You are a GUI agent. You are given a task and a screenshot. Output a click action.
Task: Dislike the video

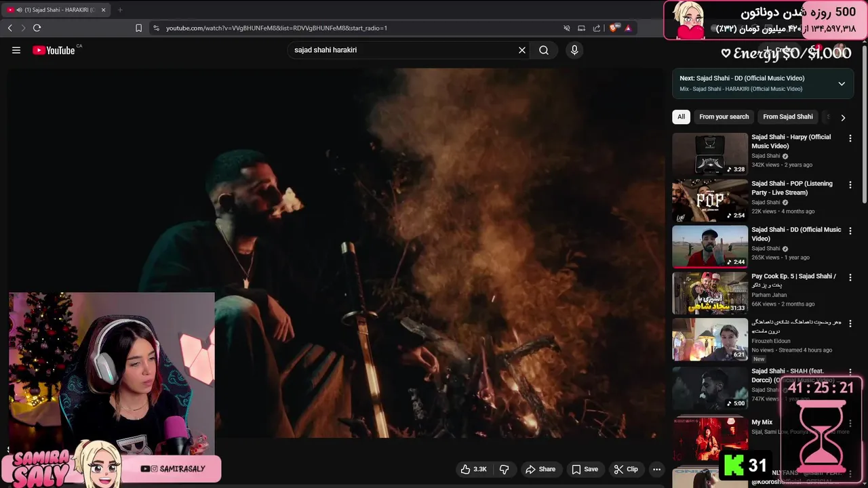coord(504,469)
